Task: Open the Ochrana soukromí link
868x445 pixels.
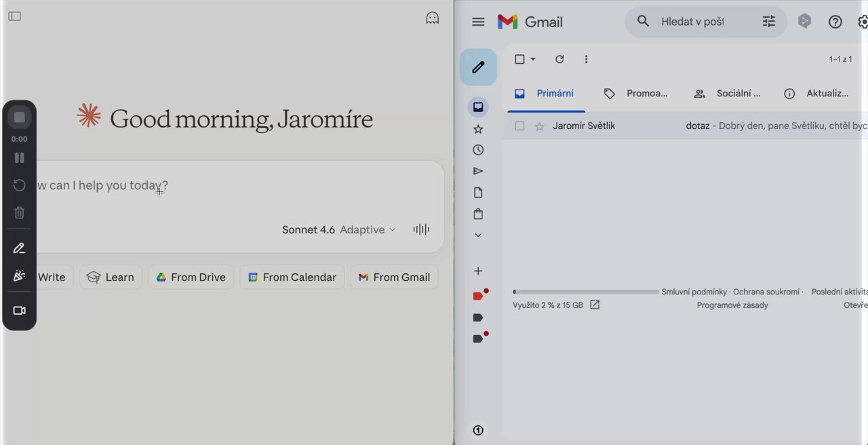Action: 766,292
